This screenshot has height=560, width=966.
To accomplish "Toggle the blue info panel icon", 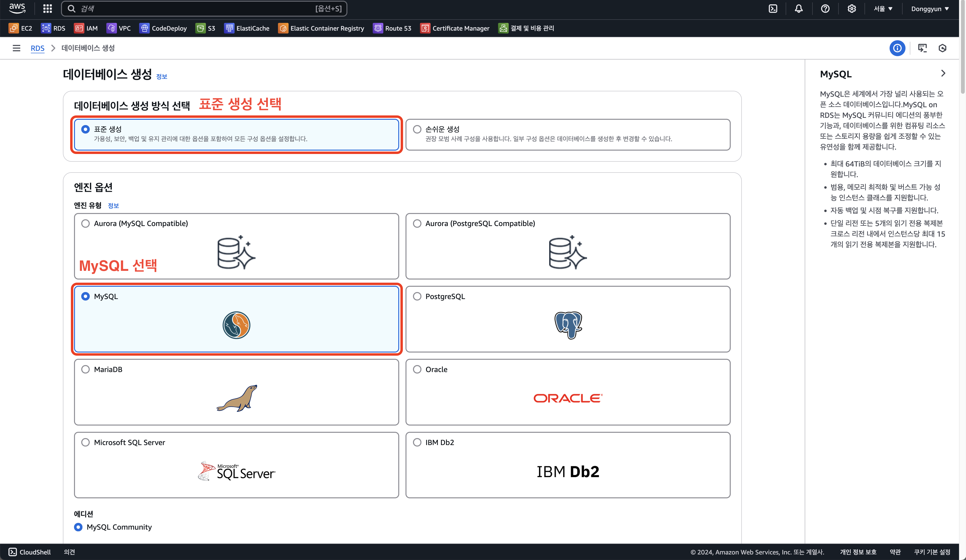I will (x=897, y=48).
